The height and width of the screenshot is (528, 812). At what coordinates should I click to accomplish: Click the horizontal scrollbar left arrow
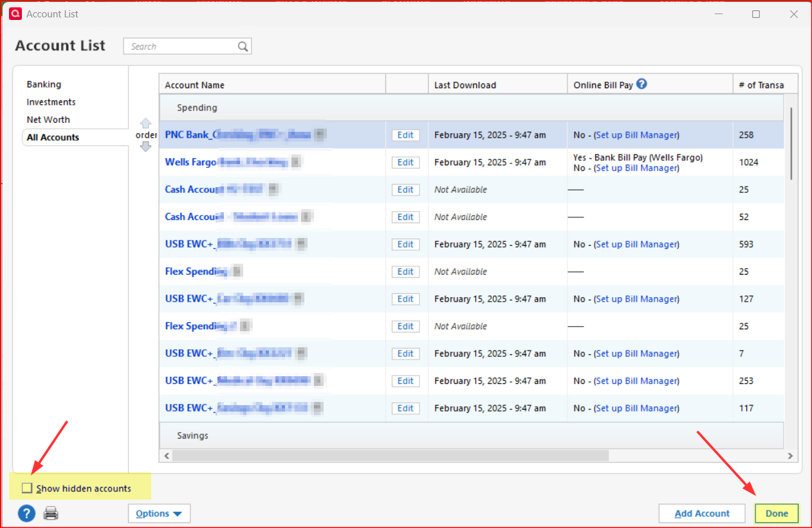pyautogui.click(x=166, y=455)
